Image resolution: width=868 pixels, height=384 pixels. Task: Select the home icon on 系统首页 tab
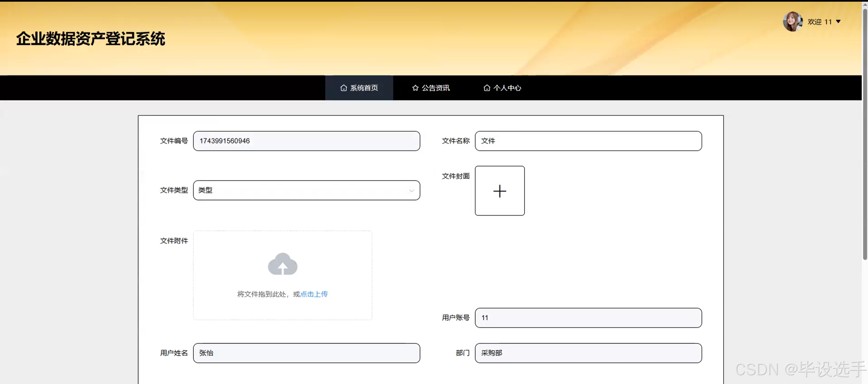(x=343, y=88)
